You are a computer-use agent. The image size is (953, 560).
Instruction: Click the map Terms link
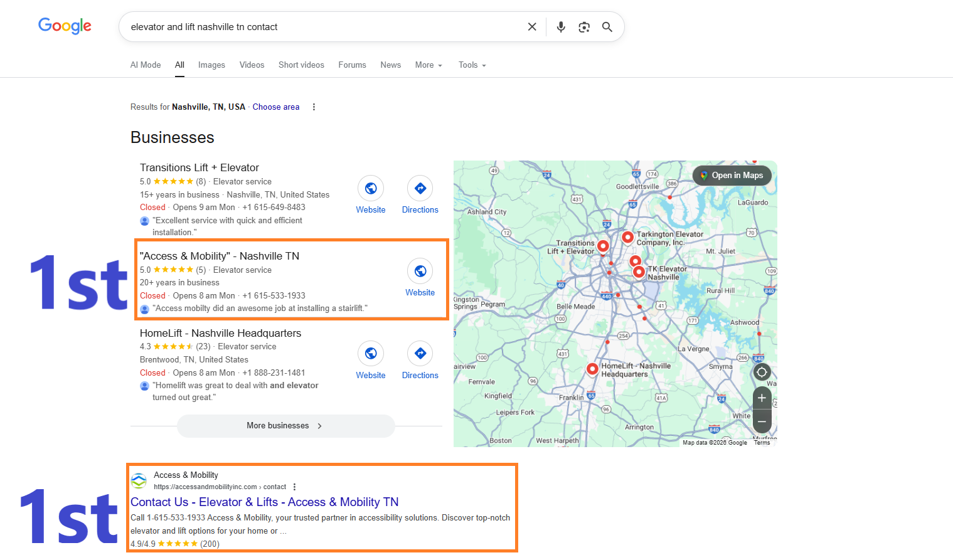point(762,443)
